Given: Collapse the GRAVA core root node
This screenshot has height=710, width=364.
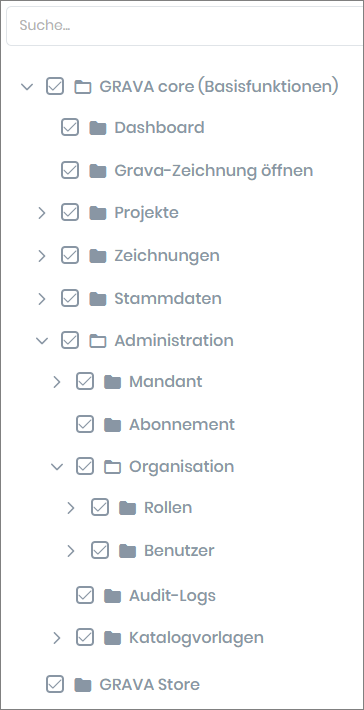Looking at the screenshot, I should pos(28,86).
